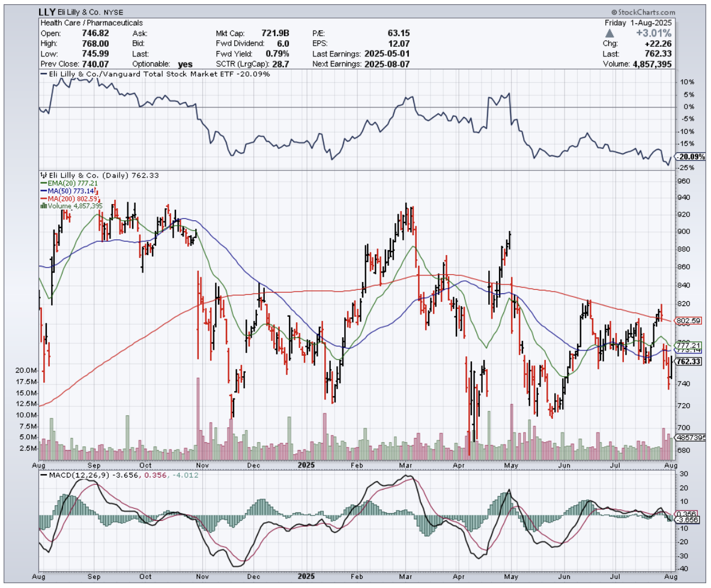The width and height of the screenshot is (711, 588).
Task: Click the relative strength legend line marker
Action: click(42, 74)
